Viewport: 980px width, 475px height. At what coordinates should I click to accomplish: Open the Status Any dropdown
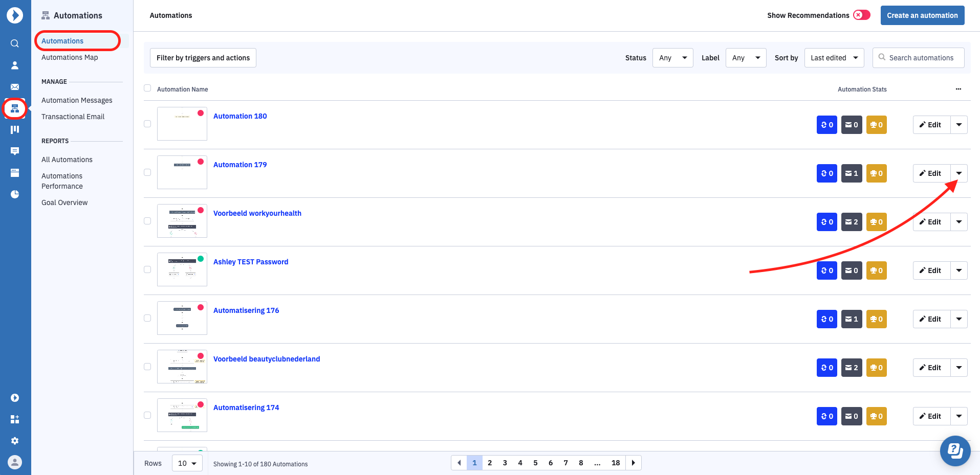(672, 58)
